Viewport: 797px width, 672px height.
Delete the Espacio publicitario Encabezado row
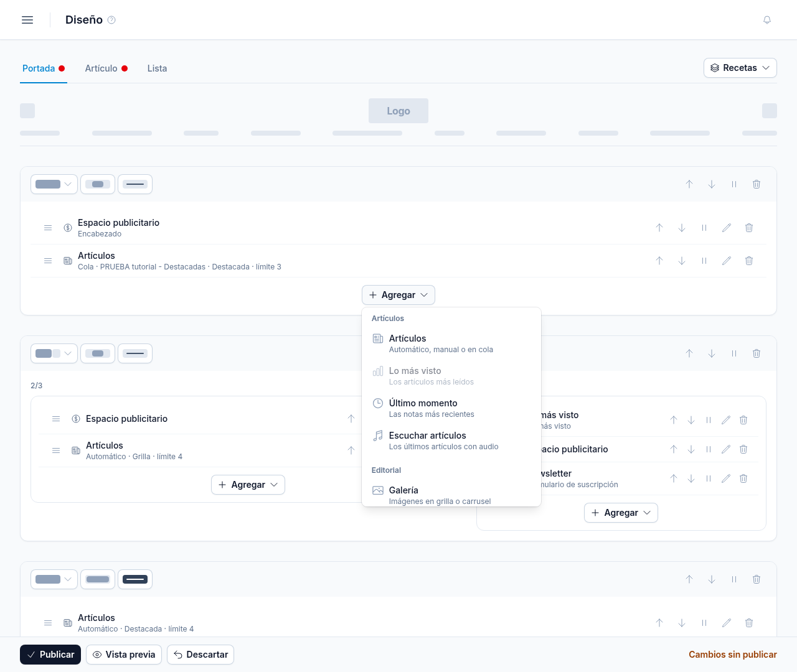(x=749, y=228)
